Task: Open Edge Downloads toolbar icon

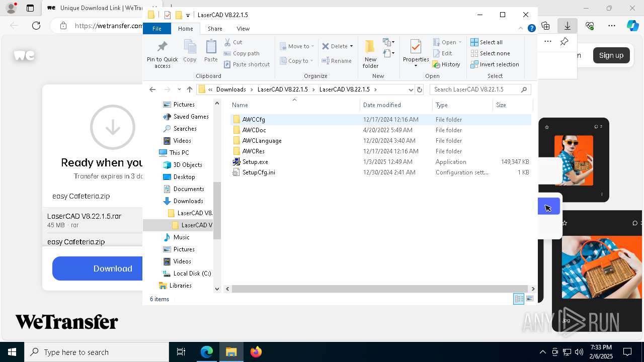Action: (x=567, y=26)
